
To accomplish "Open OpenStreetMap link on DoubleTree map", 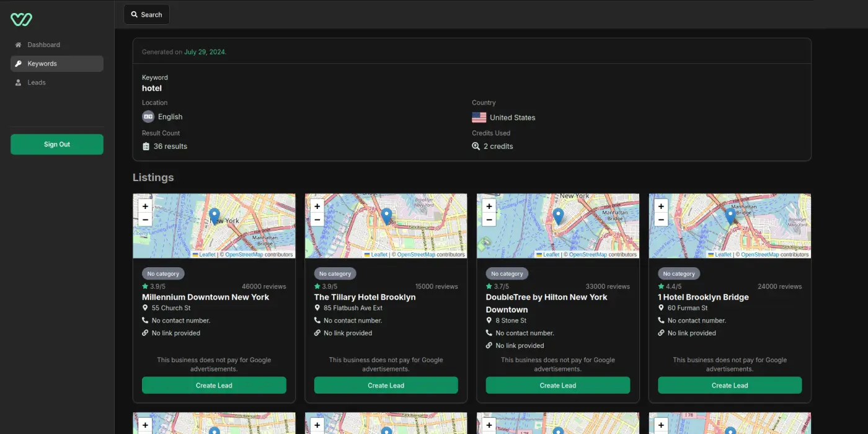I will tap(588, 255).
